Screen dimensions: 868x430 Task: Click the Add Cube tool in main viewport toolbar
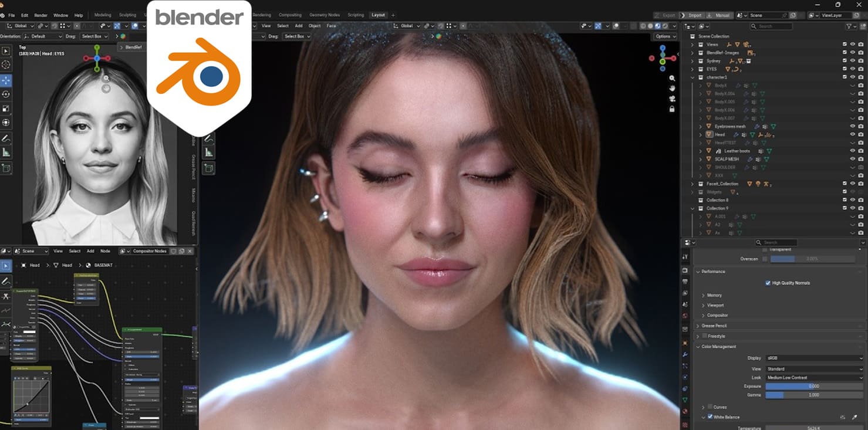(208, 168)
